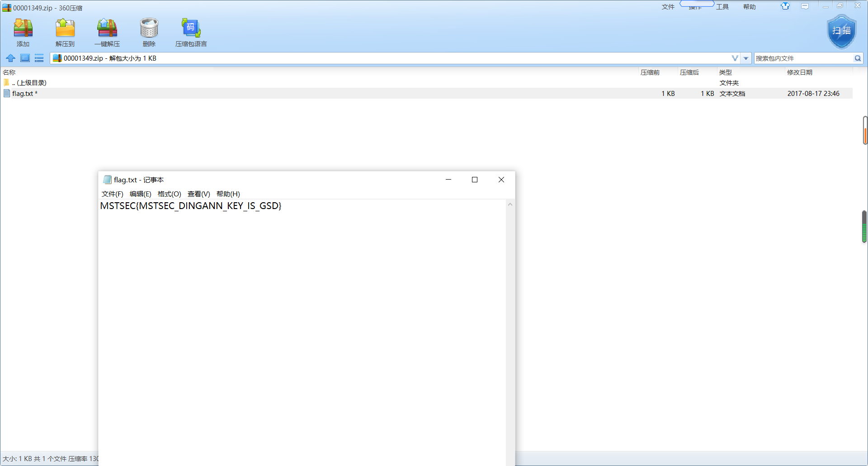Go up one directory with blue arrow
The height and width of the screenshot is (466, 868).
point(11,58)
